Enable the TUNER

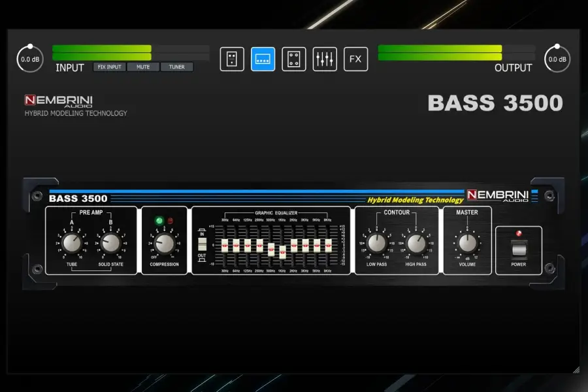coord(176,67)
